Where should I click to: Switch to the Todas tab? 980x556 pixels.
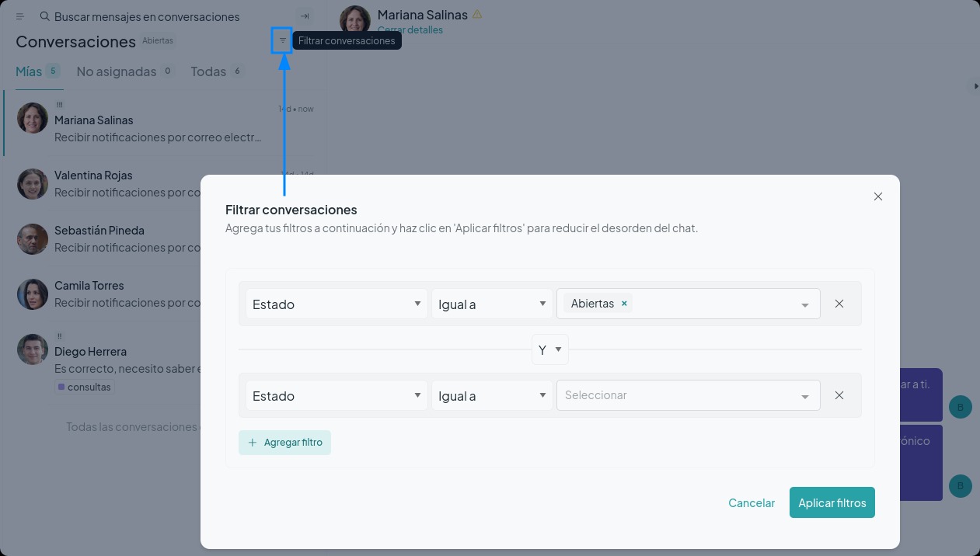pos(208,71)
